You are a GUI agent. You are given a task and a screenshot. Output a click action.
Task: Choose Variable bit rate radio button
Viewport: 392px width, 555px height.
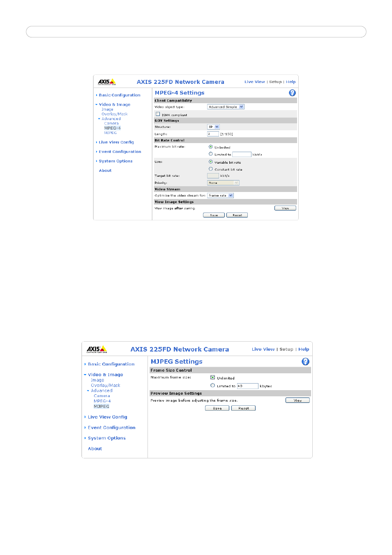coord(211,162)
